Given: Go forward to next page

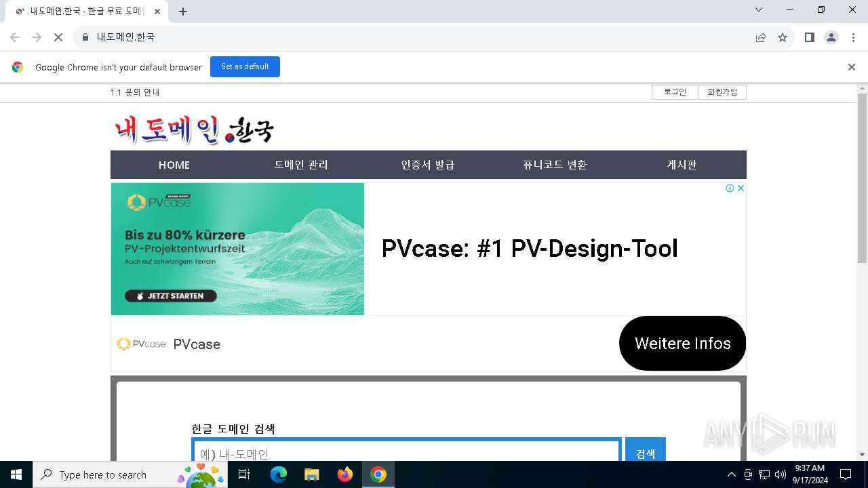Looking at the screenshot, I should click(37, 37).
